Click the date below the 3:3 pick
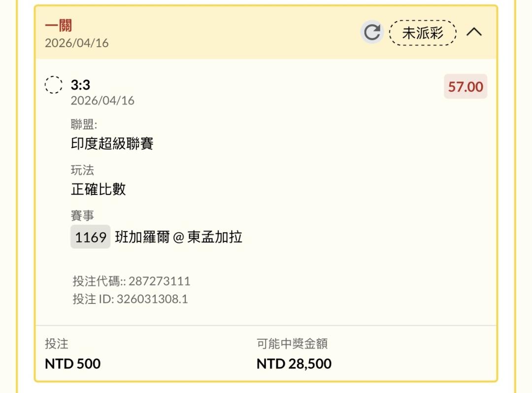This screenshot has height=393, width=532. (x=102, y=101)
